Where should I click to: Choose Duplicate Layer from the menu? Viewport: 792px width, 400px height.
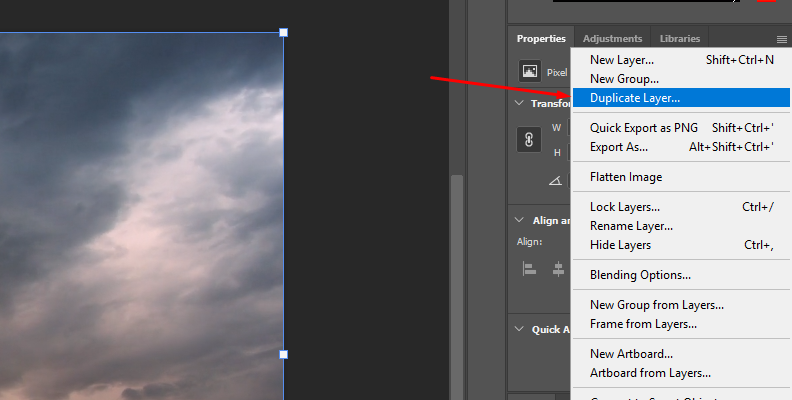(634, 98)
